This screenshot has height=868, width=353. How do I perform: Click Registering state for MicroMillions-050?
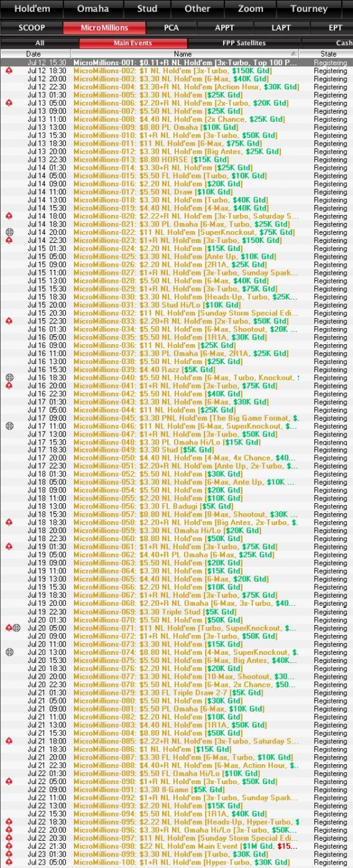click(x=330, y=458)
